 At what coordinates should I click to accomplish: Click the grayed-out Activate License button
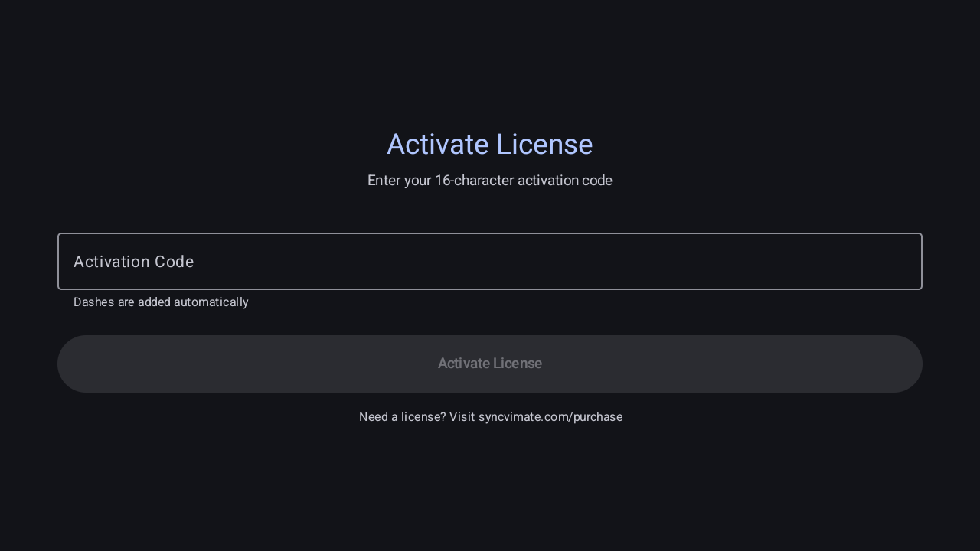point(490,364)
